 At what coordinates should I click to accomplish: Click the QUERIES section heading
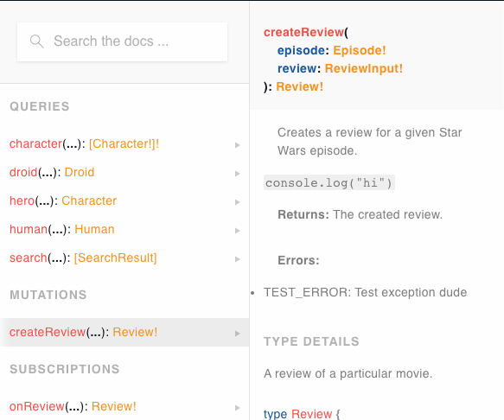40,106
